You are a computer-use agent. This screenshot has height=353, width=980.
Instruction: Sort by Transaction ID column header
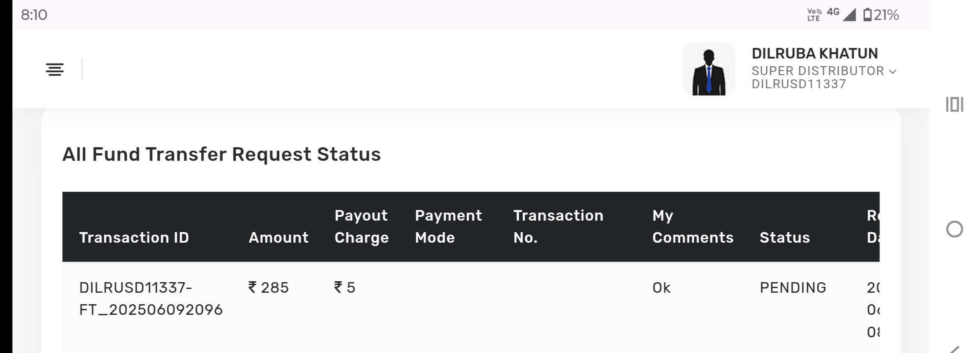tap(134, 238)
